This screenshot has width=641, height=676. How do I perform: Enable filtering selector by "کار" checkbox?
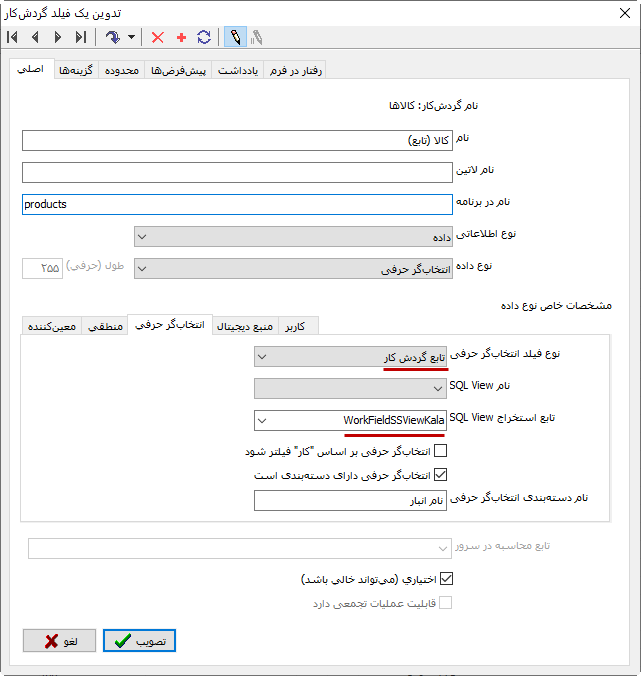(441, 451)
